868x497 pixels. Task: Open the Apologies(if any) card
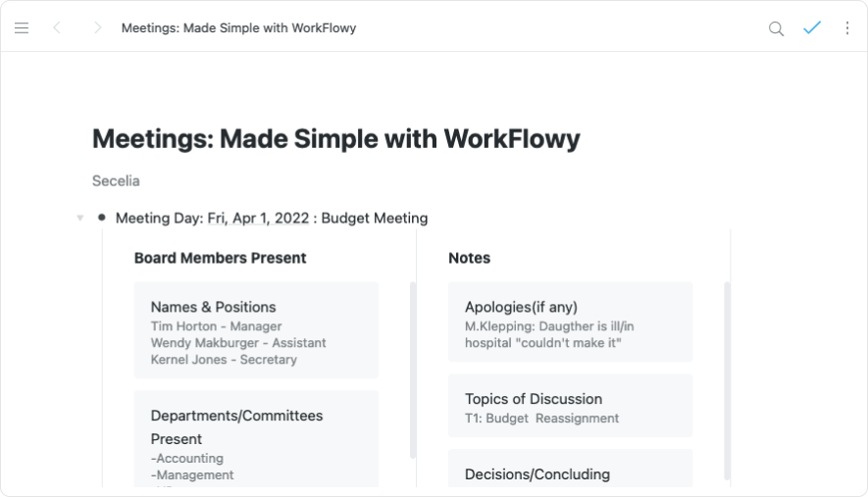click(x=570, y=323)
